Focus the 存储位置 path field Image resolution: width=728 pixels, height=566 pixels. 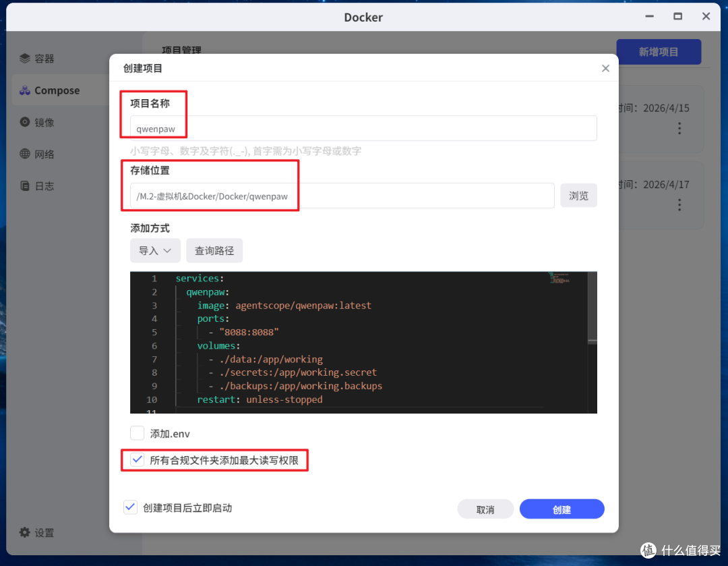(x=342, y=196)
